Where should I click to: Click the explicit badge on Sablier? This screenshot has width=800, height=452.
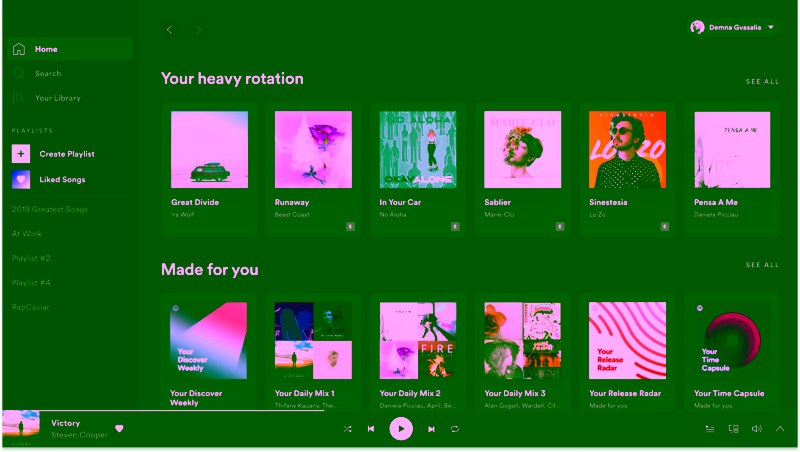[560, 227]
